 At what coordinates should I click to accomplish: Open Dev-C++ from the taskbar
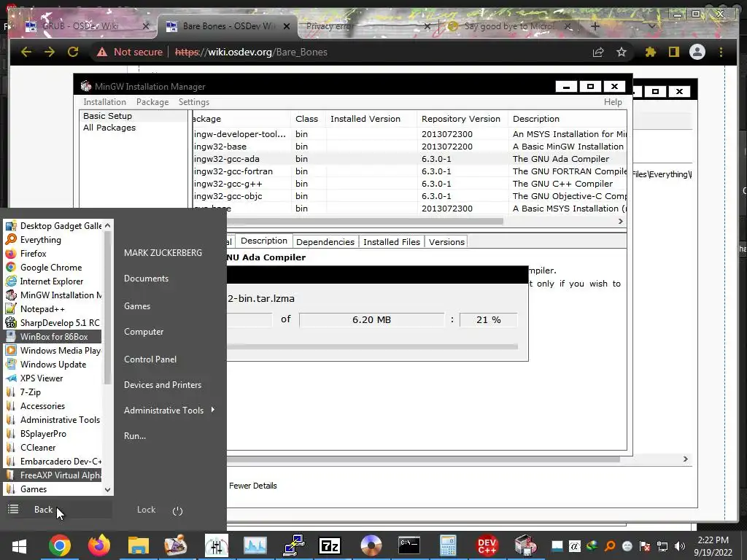click(487, 545)
